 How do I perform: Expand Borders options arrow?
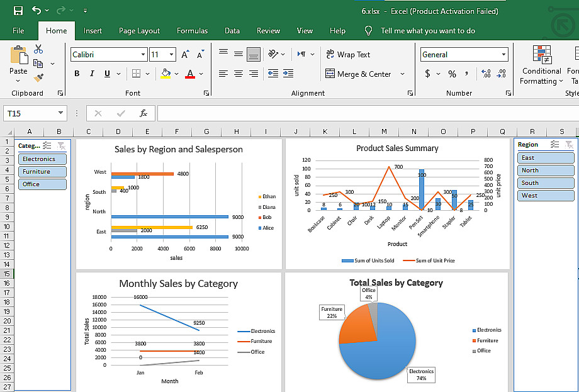[147, 74]
